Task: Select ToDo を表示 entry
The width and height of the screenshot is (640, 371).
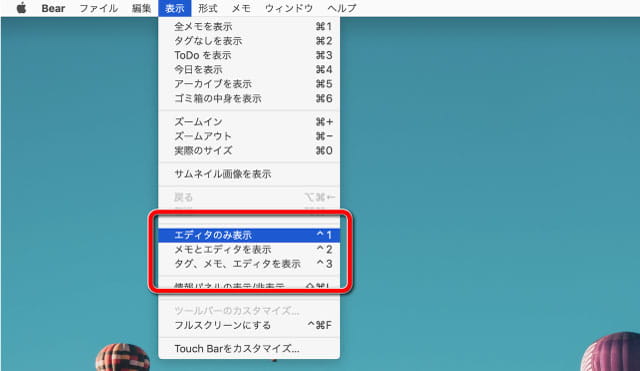Action: pos(249,55)
